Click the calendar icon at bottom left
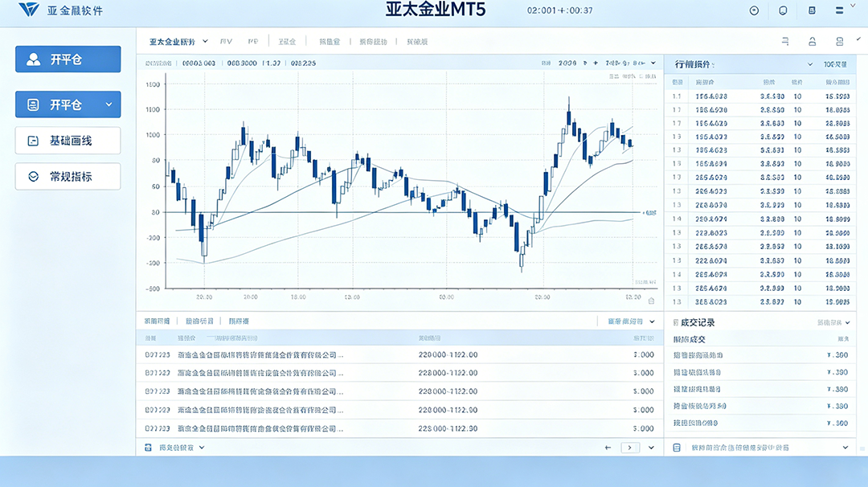Viewport: 868px width, 487px height. [148, 447]
